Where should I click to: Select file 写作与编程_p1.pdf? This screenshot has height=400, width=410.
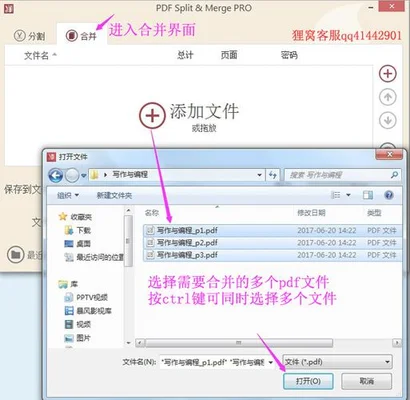pos(272,230)
